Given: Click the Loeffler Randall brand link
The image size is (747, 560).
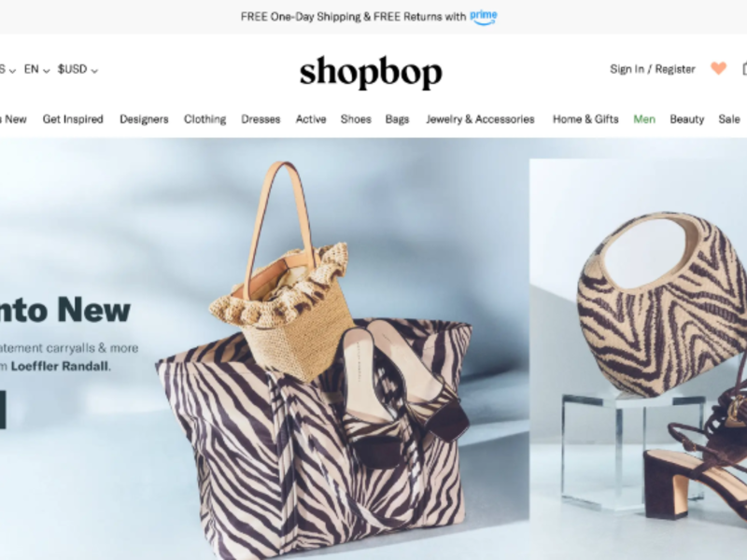Looking at the screenshot, I should click(60, 366).
